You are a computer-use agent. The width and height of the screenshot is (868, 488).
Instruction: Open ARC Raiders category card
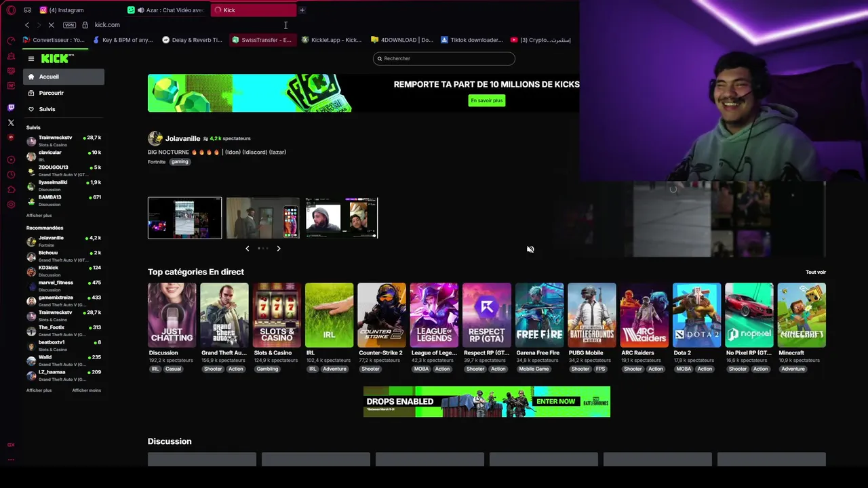click(x=644, y=315)
